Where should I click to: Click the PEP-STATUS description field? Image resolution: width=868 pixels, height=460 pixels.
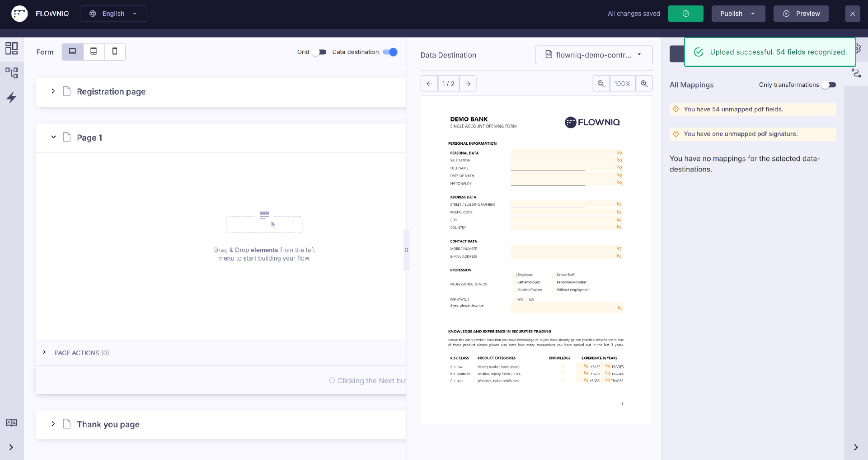567,308
